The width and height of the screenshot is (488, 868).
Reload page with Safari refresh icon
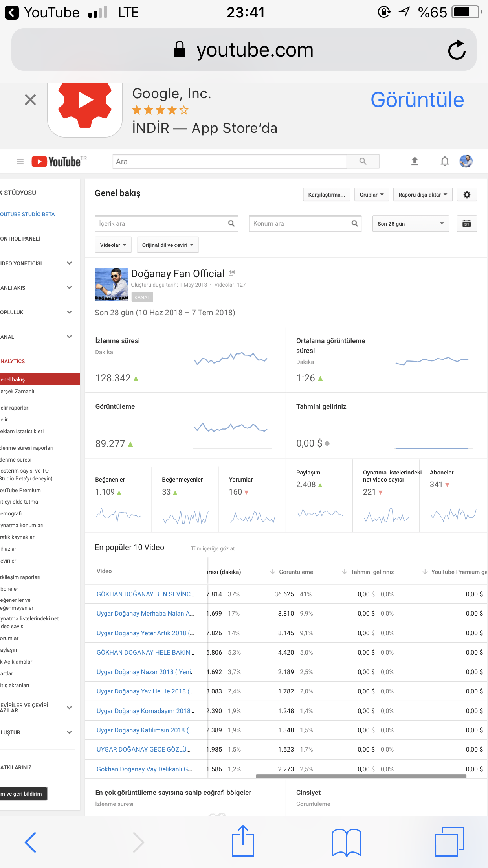[x=457, y=50]
